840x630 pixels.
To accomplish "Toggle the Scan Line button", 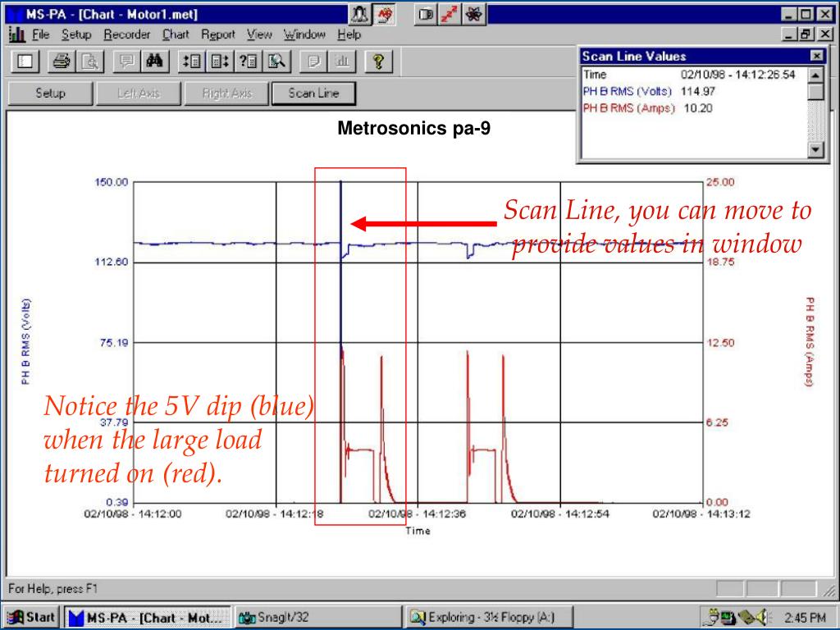I will (314, 94).
